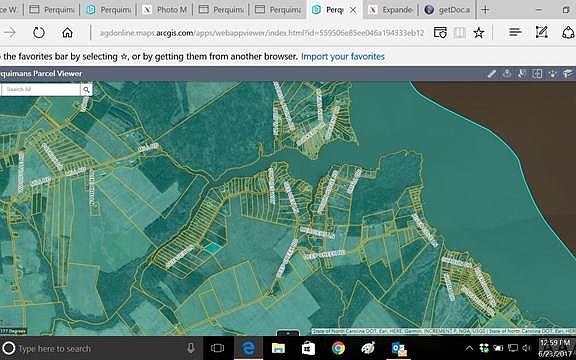Image resolution: width=576 pixels, height=360 pixels.
Task: Open the taskbar clock showing 12:59 PM
Action: coord(555,348)
